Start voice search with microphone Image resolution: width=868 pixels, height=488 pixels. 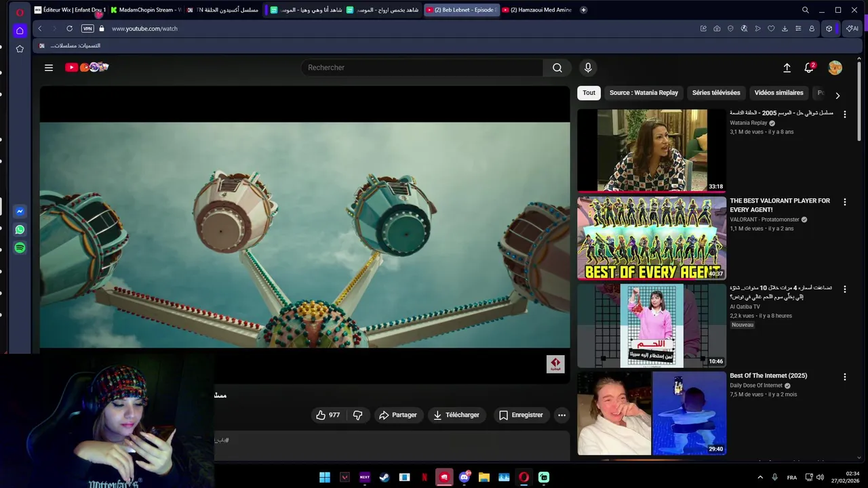[588, 68]
